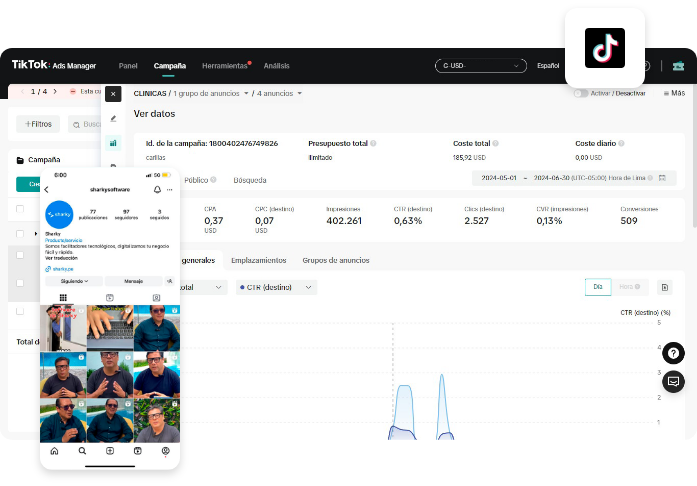Close the campaign data side panel

[x=113, y=94]
